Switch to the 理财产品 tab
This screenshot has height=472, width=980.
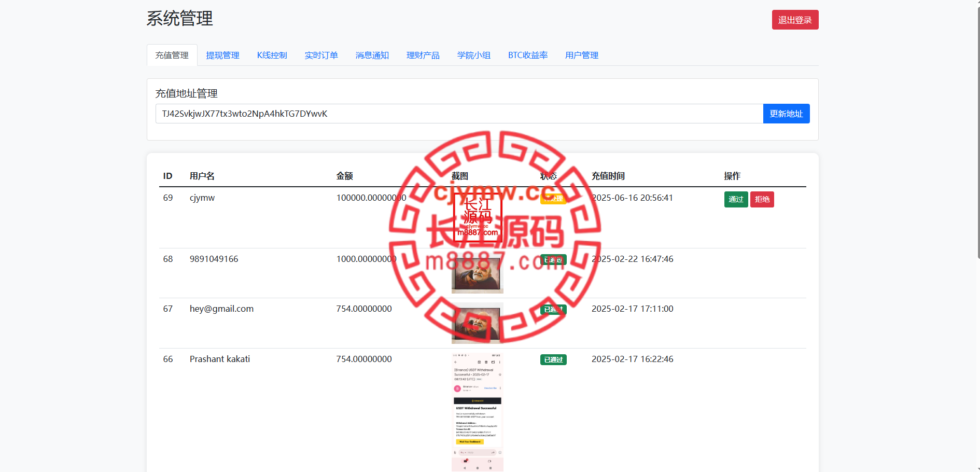[x=423, y=55]
